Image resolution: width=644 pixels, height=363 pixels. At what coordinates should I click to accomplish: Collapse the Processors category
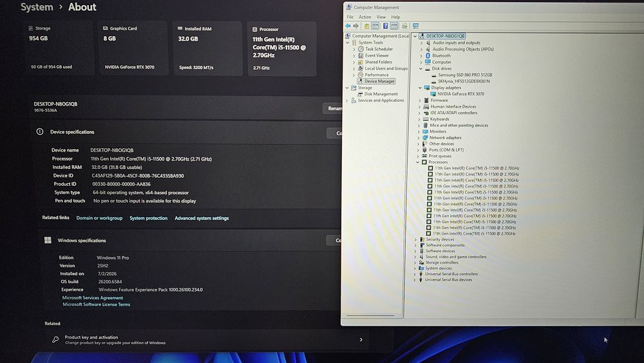[418, 162]
